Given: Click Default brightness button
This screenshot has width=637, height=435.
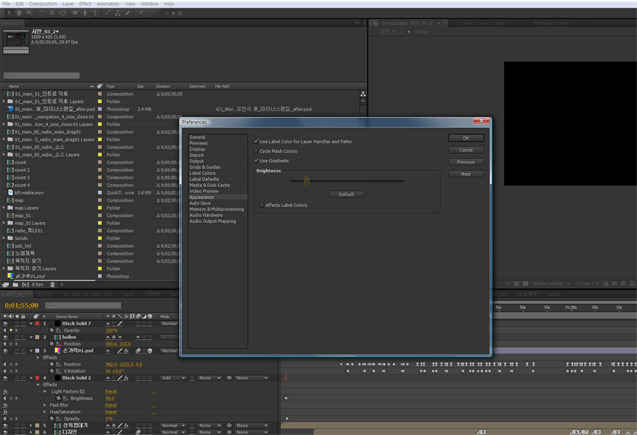Looking at the screenshot, I should (347, 194).
